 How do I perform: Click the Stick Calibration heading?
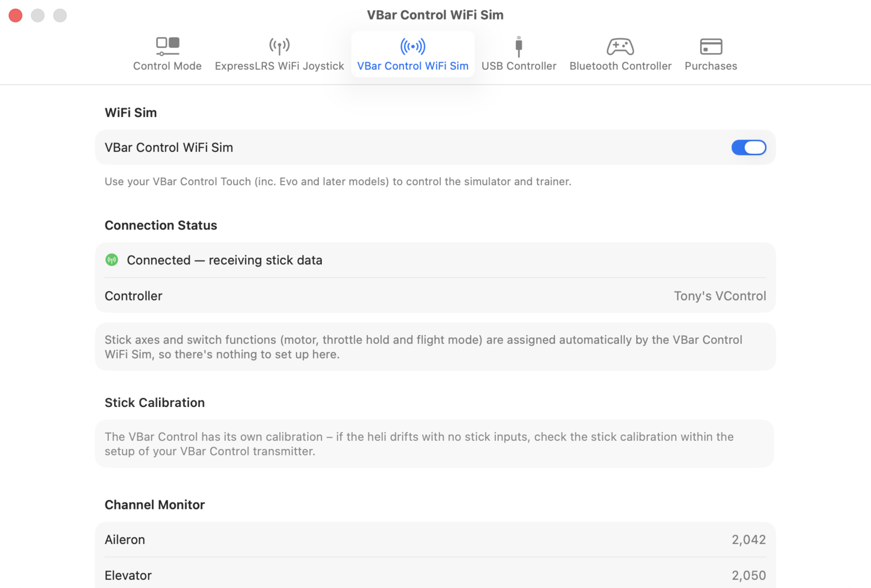pos(154,403)
